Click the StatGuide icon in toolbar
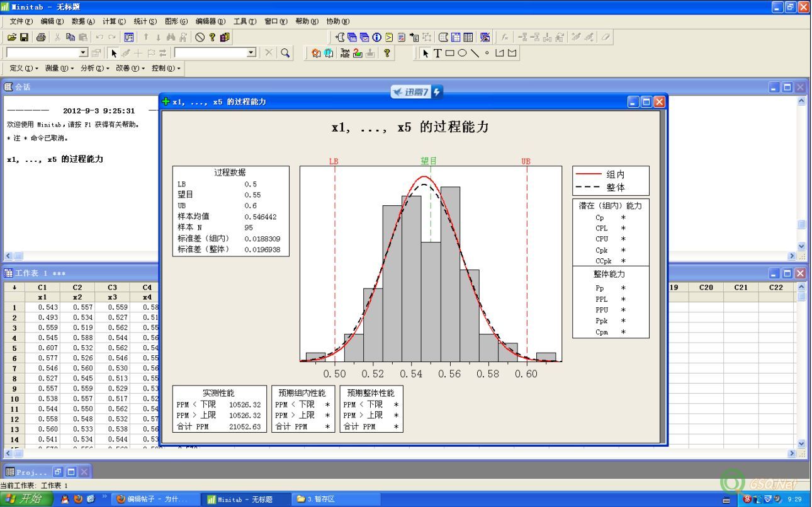 click(x=224, y=37)
